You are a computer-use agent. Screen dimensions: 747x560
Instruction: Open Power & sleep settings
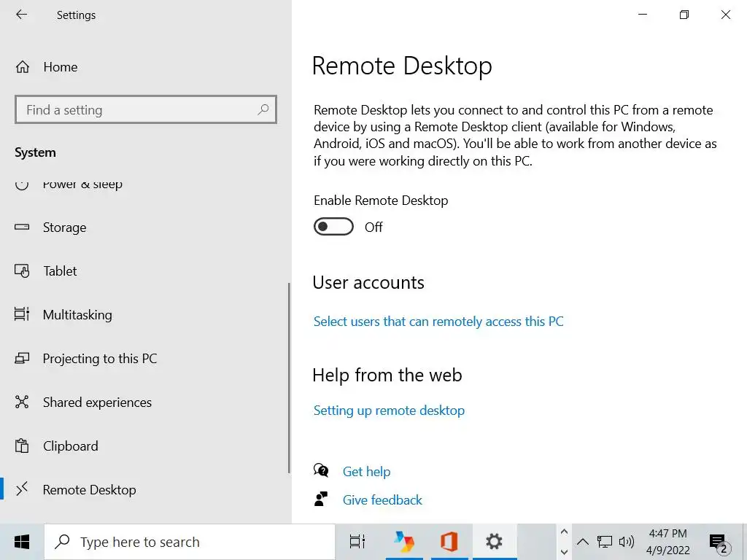coord(82,184)
